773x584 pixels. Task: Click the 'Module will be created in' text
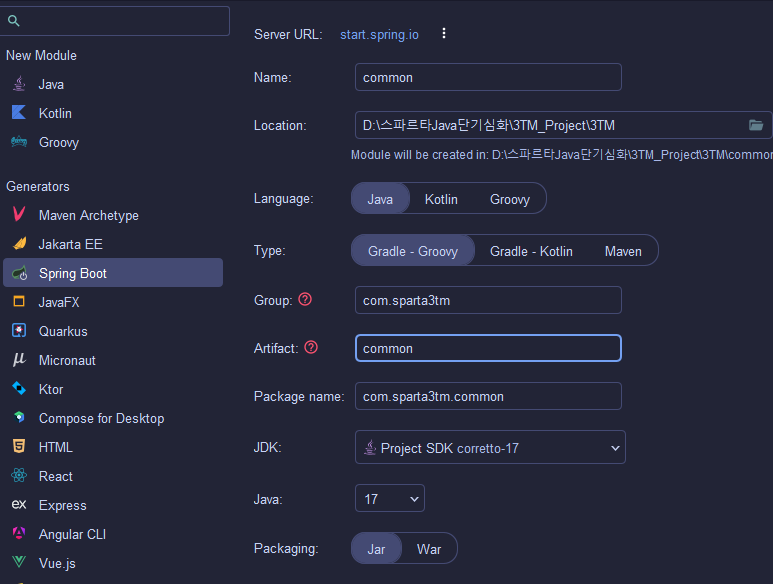(562, 155)
